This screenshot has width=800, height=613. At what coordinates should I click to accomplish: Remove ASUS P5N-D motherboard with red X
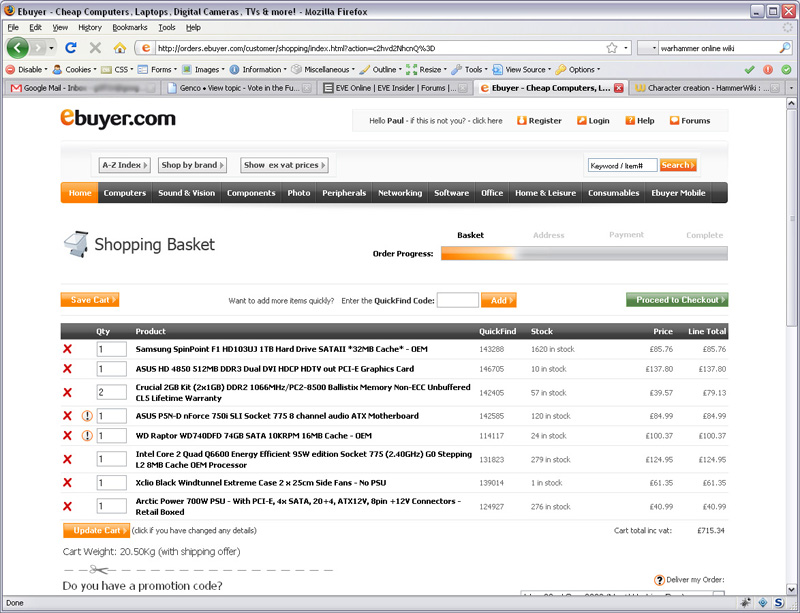[x=67, y=416]
